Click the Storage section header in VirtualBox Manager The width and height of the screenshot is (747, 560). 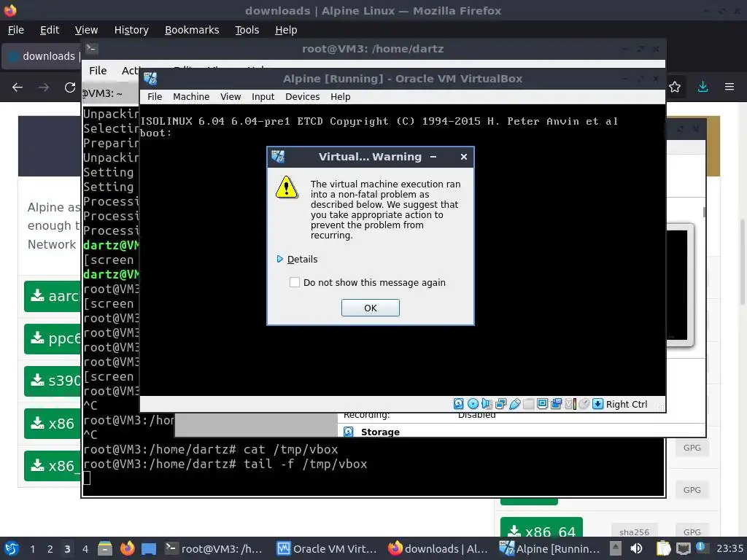(380, 432)
